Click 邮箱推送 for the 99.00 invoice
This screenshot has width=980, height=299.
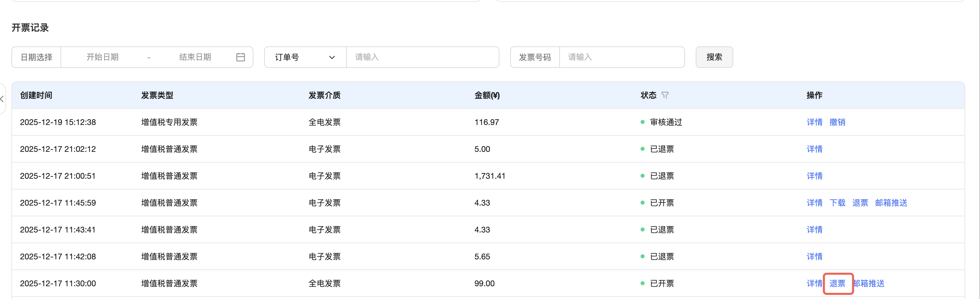(x=870, y=284)
